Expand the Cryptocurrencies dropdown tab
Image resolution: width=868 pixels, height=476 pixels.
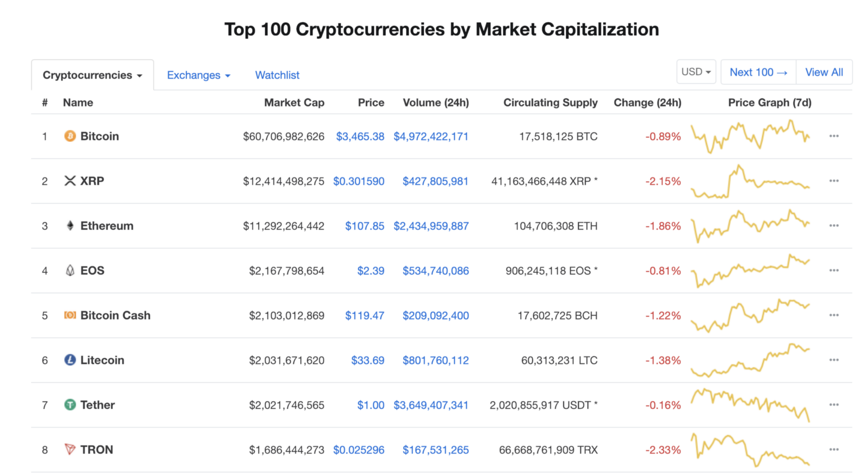point(92,75)
